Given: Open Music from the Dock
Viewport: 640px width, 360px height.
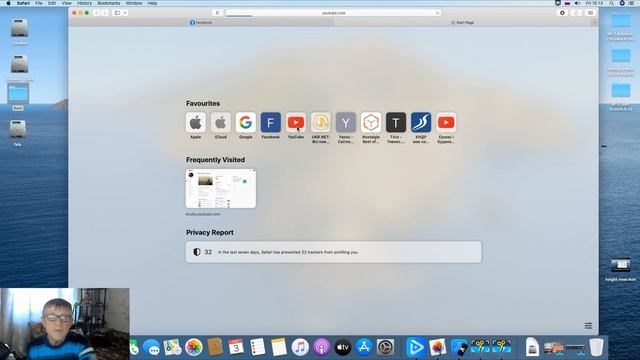Looking at the screenshot, I should [x=300, y=347].
